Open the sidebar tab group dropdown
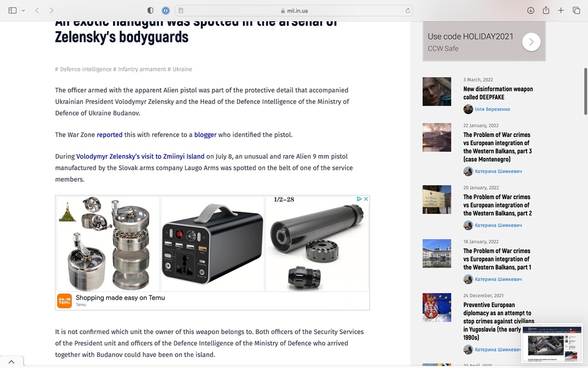 coord(23,11)
